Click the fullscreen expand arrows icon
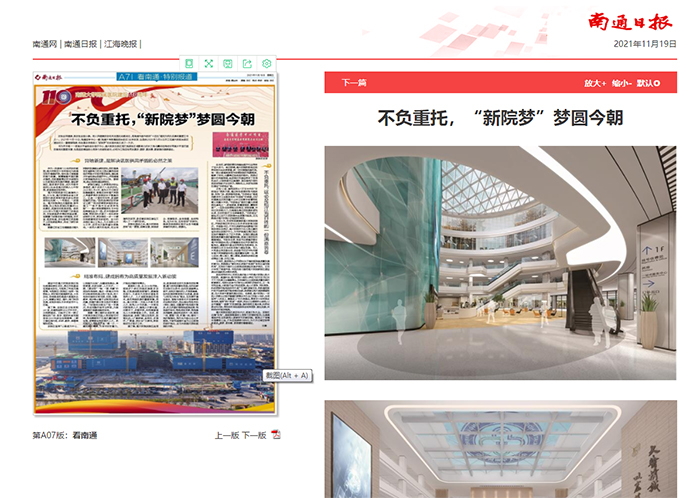Screen dimensions: 700x498 click(x=209, y=63)
